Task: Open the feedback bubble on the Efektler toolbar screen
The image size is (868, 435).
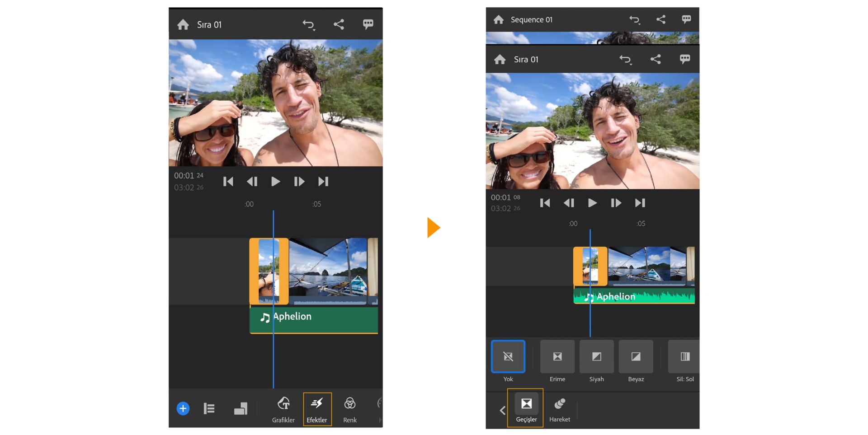Action: (368, 24)
